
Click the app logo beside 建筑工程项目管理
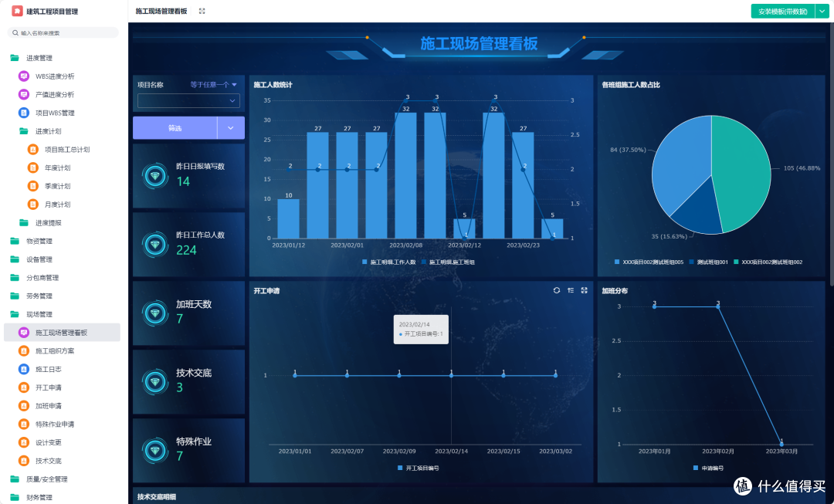point(17,11)
